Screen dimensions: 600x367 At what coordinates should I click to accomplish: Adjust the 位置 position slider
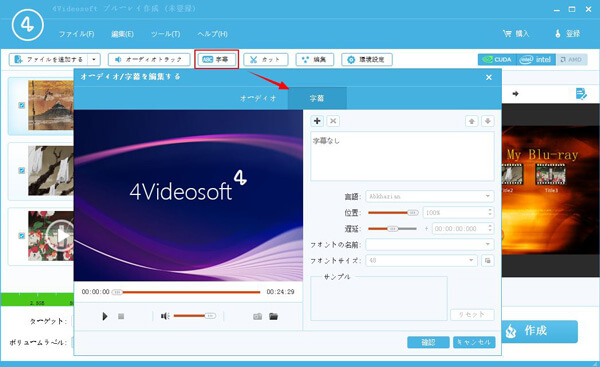[x=393, y=212]
